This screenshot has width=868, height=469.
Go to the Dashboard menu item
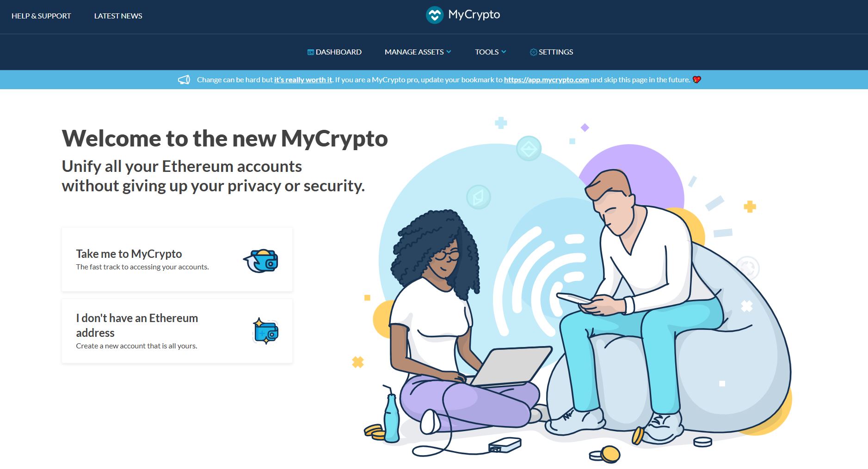[334, 52]
